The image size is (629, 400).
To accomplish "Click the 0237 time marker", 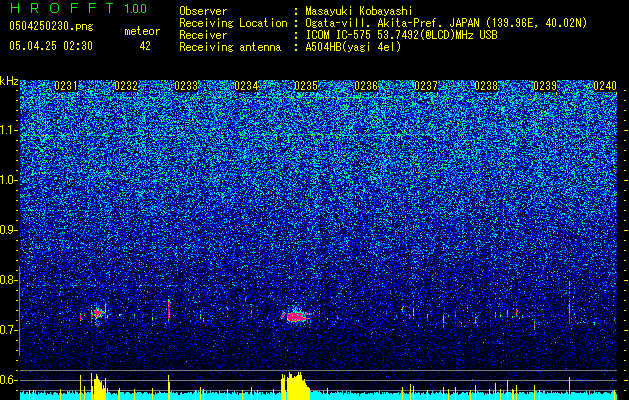I will coord(426,86).
